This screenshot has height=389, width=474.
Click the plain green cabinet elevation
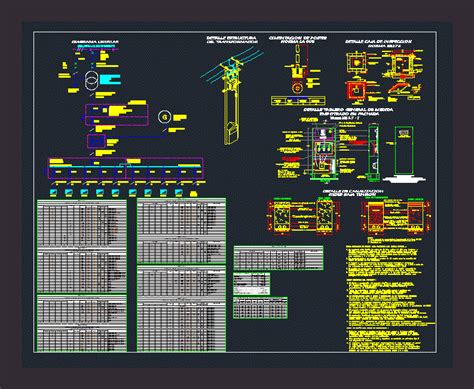pyautogui.click(x=404, y=151)
